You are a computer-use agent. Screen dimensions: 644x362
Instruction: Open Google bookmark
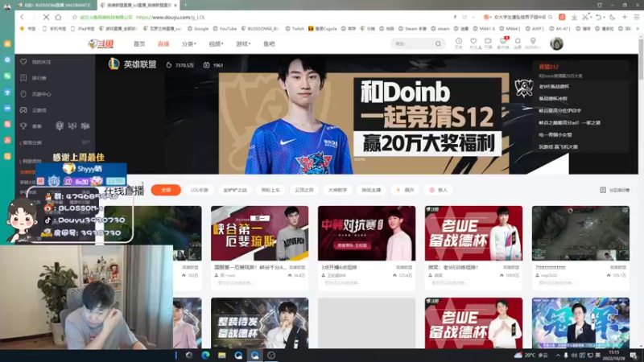coord(198,29)
